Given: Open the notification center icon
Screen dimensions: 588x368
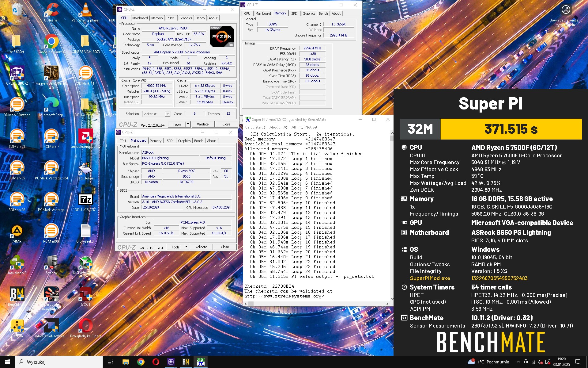Looking at the screenshot, I should [578, 362].
